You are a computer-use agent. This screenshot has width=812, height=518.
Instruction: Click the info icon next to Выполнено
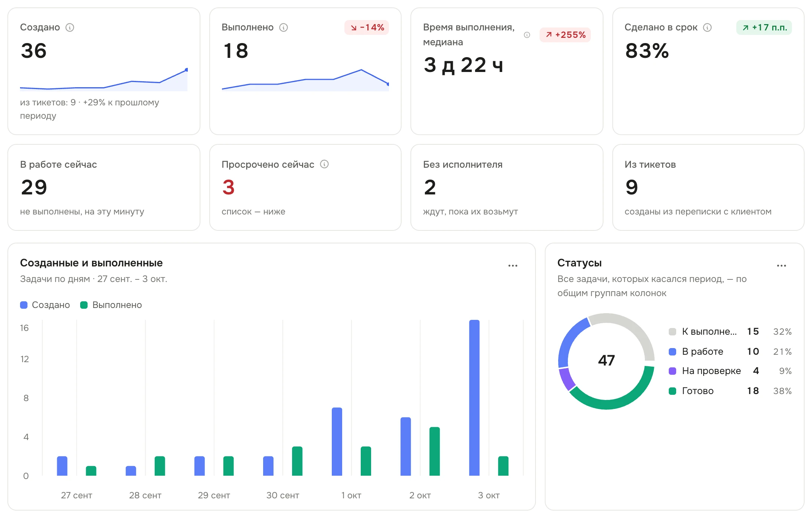(x=284, y=27)
